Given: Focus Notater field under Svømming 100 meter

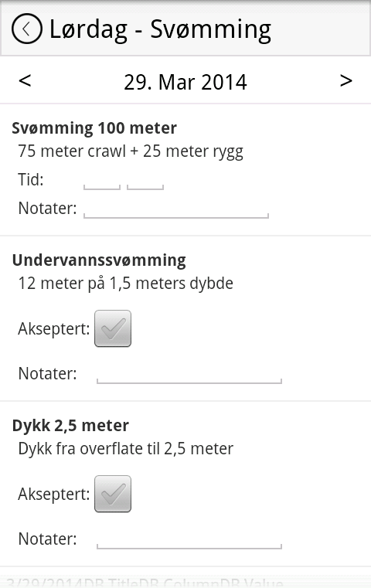Looking at the screenshot, I should (176, 209).
